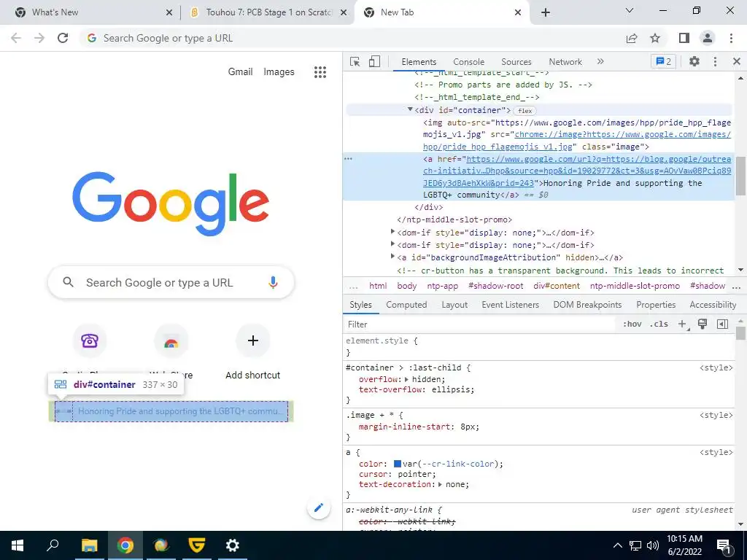Show hidden system tray icons chevron
The height and width of the screenshot is (560, 747).
pyautogui.click(x=617, y=545)
